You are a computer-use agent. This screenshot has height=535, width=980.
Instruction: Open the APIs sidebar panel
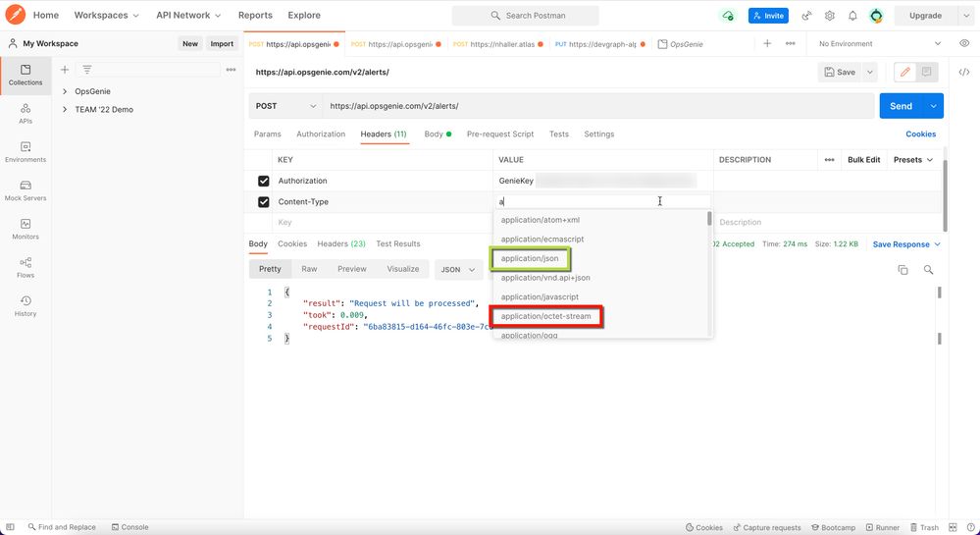26,114
